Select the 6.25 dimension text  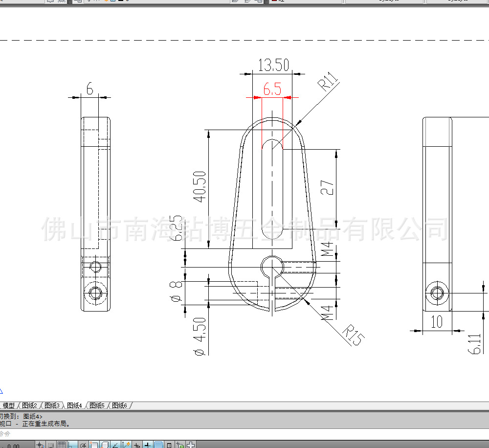coord(176,228)
